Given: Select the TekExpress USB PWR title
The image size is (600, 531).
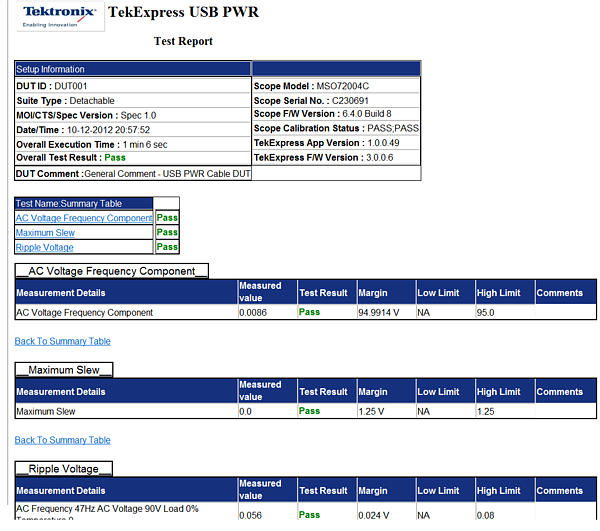Looking at the screenshot, I should 183,12.
